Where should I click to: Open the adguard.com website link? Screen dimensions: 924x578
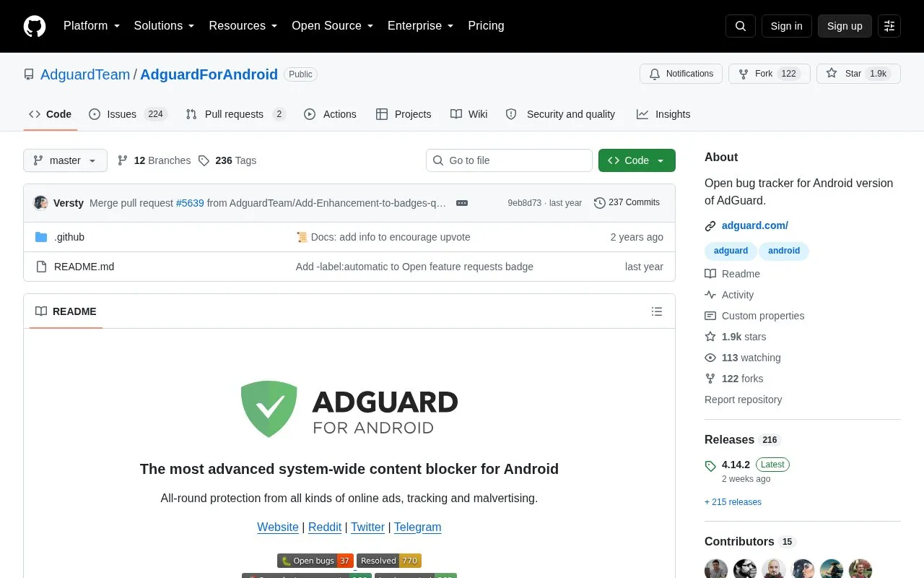coord(755,225)
